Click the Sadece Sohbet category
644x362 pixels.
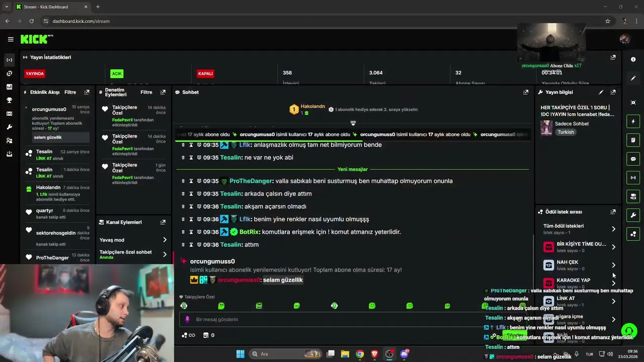pos(572,124)
